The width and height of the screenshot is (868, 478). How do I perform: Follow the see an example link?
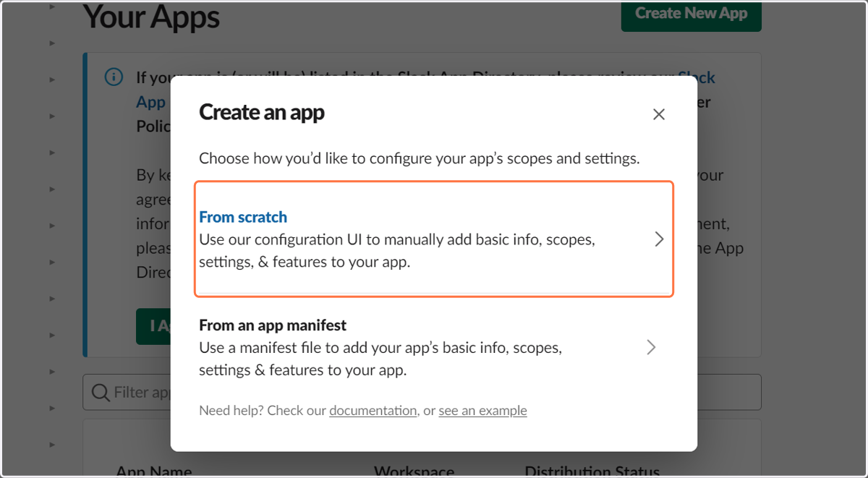tap(482, 411)
